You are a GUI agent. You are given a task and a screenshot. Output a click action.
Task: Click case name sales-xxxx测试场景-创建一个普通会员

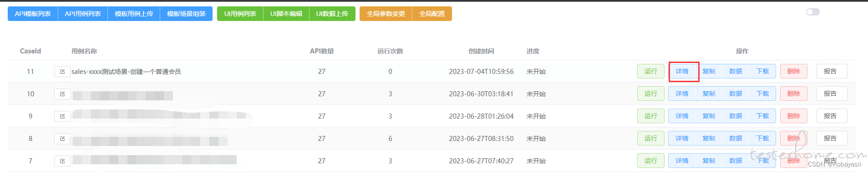pos(126,72)
